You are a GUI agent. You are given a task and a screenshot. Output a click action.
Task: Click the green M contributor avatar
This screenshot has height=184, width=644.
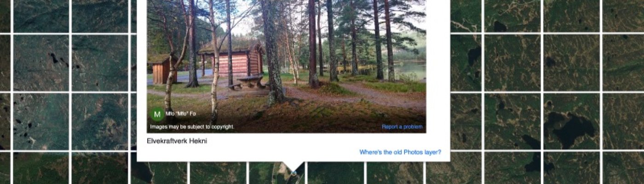[157, 114]
